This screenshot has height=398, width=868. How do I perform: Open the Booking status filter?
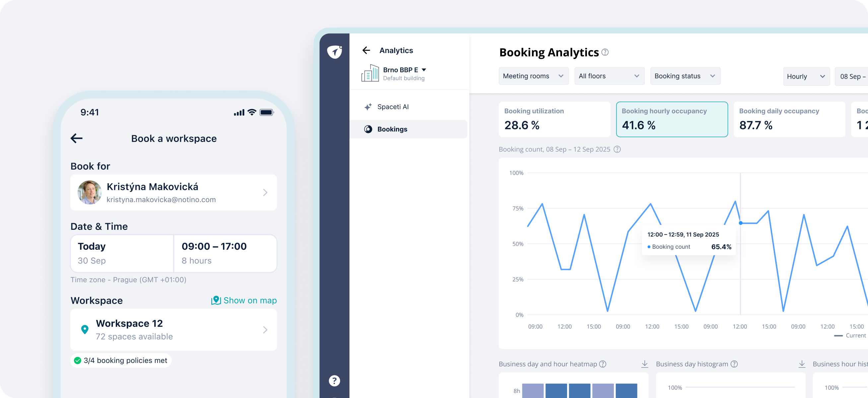(685, 76)
